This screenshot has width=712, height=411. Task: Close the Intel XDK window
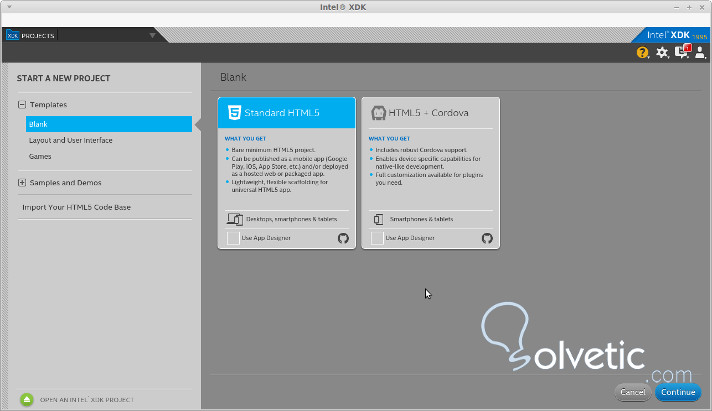[x=702, y=7]
